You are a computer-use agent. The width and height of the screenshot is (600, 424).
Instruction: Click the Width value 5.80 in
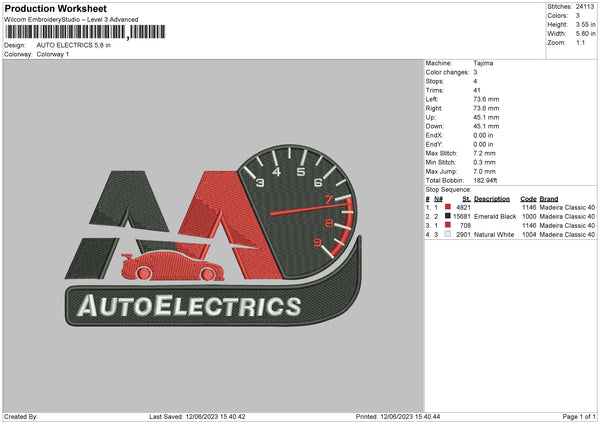[585, 34]
